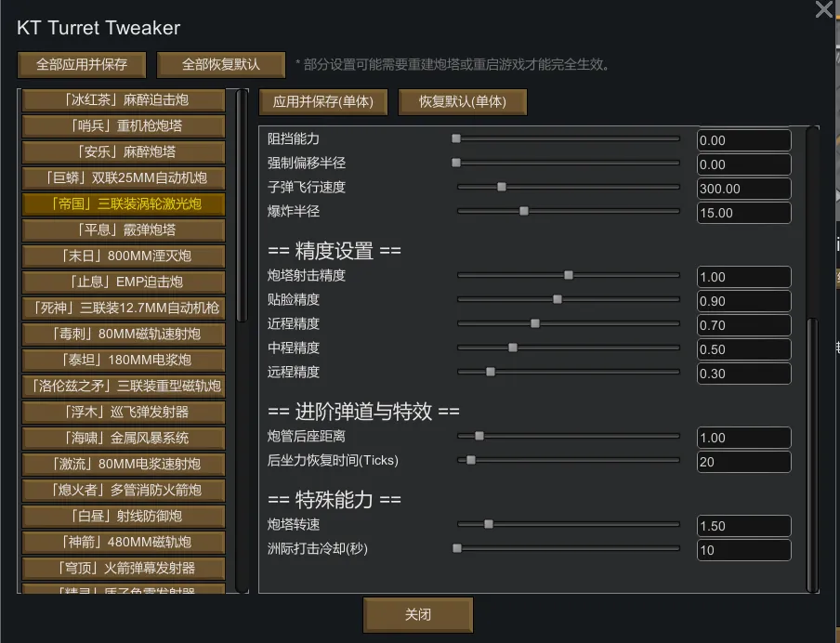Click the 炮塔转速 slider handle
840x643 pixels.
pyautogui.click(x=489, y=524)
